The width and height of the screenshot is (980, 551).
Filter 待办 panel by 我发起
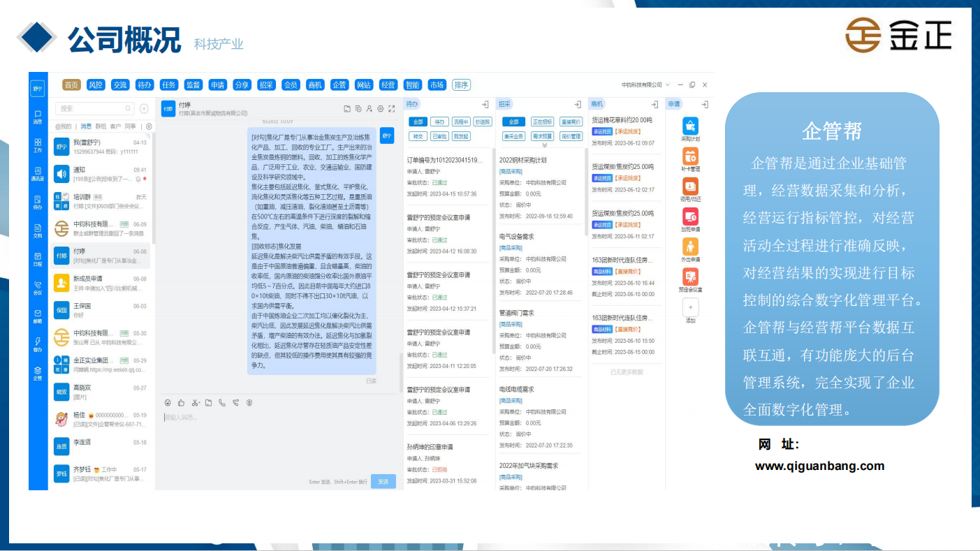click(460, 136)
